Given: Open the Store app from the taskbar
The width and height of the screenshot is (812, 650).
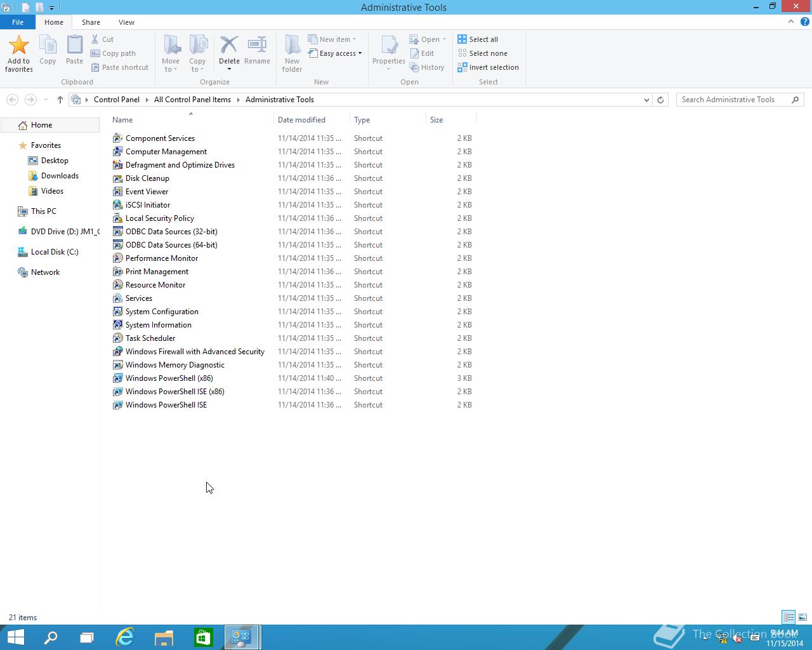Looking at the screenshot, I should coord(203,637).
